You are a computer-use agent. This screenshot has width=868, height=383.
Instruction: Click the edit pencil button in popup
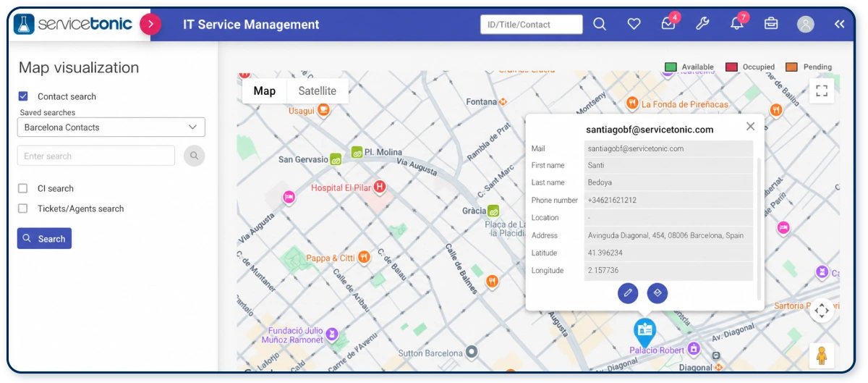(628, 293)
